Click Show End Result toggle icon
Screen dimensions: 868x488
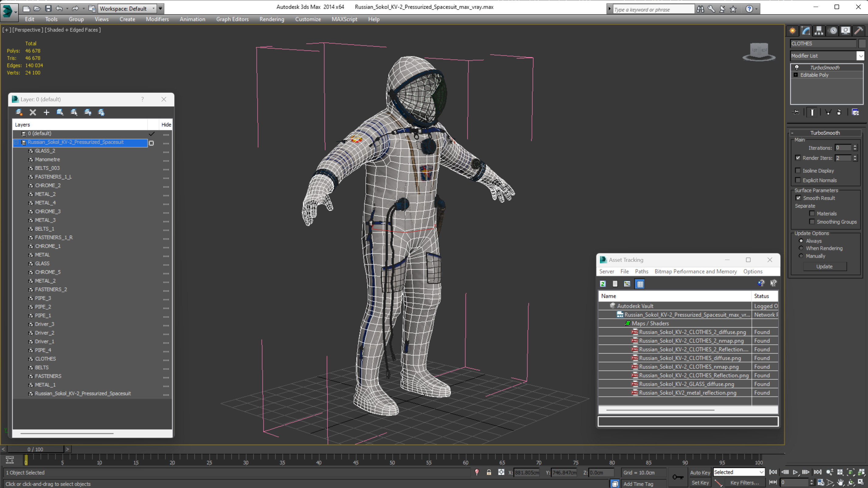pyautogui.click(x=812, y=112)
